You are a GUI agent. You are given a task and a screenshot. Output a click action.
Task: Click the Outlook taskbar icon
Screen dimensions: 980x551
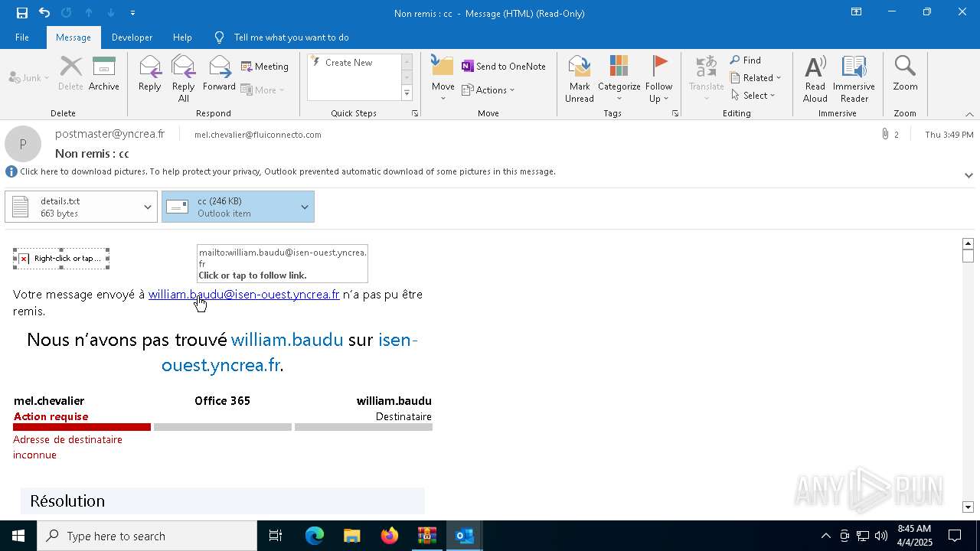pos(464,536)
